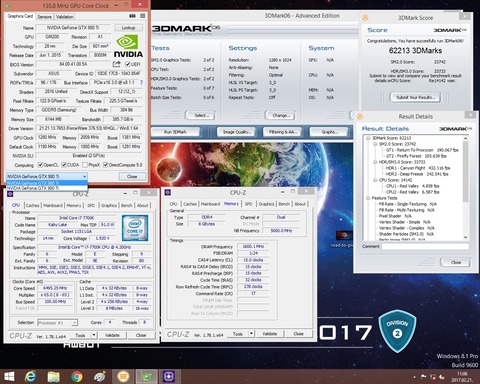Open the Action Center flag tray icon
Image resolution: width=480 pixels, height=384 pixels.
[424, 377]
